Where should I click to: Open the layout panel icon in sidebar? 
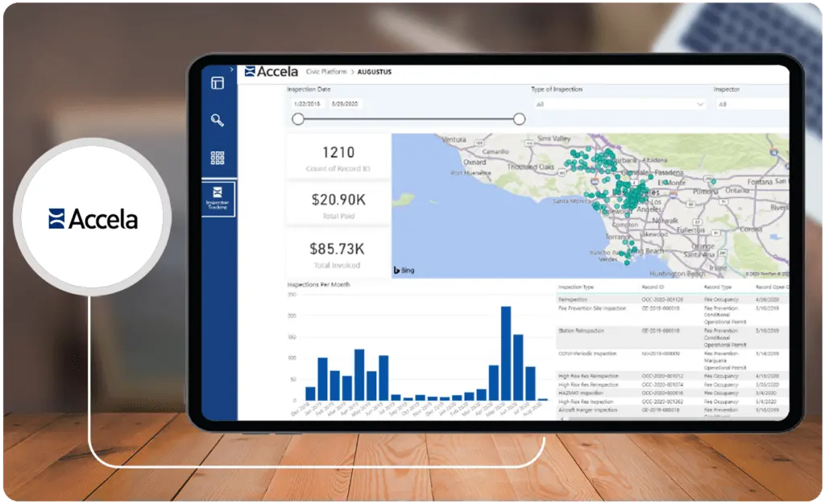click(x=218, y=83)
